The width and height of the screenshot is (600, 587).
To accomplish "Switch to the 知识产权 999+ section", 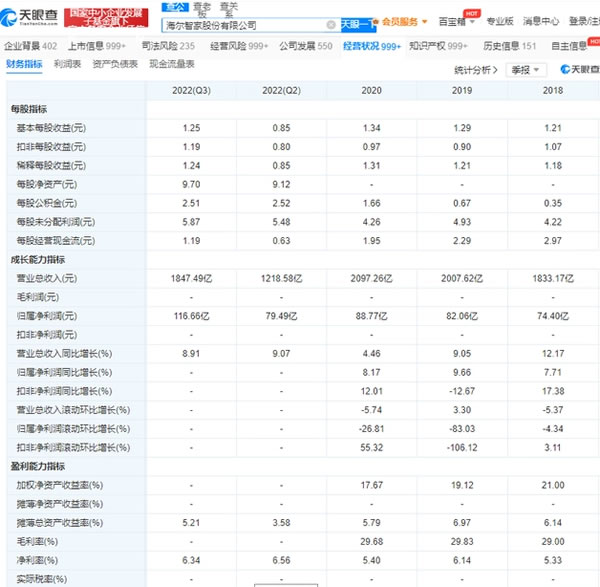I will (x=439, y=46).
